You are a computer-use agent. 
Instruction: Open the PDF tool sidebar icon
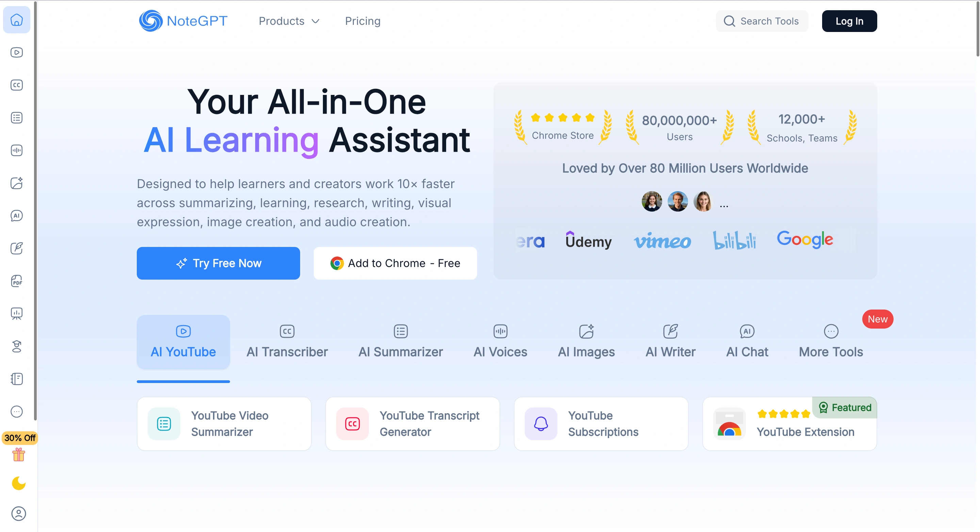16,281
